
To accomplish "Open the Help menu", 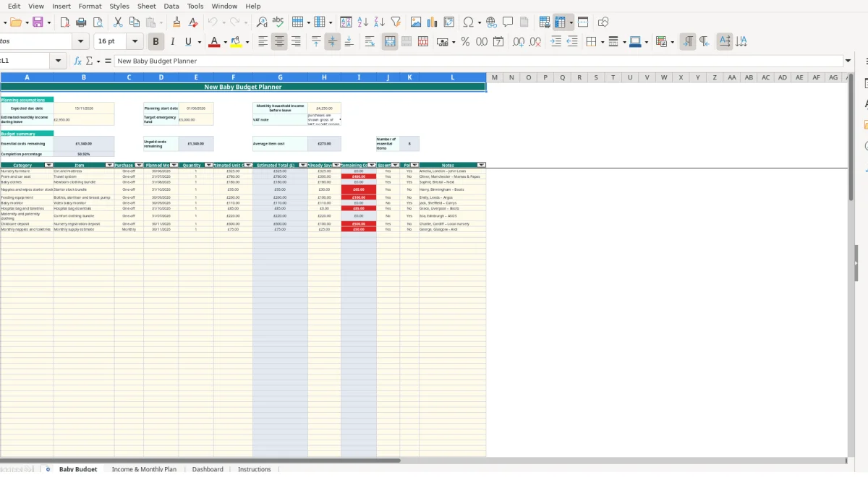I will pos(253,6).
